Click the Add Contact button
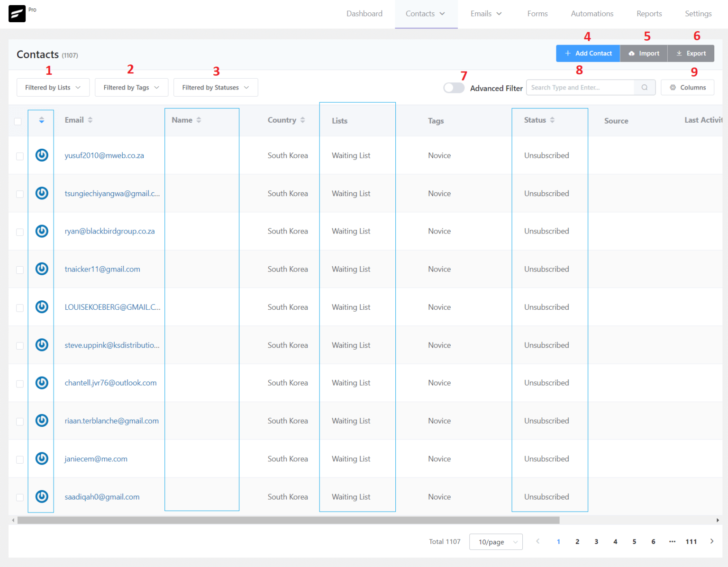The height and width of the screenshot is (567, 728). coord(587,53)
